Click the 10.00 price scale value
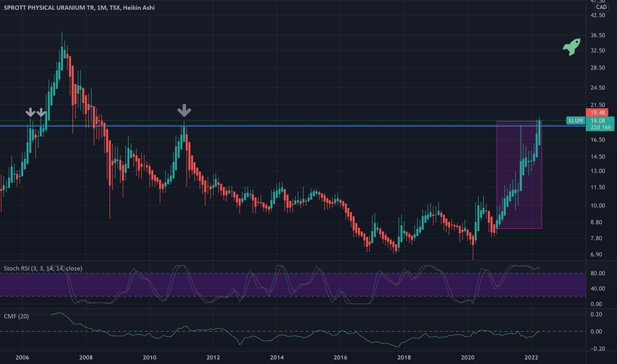This screenshot has height=364, width=617. pyautogui.click(x=598, y=206)
